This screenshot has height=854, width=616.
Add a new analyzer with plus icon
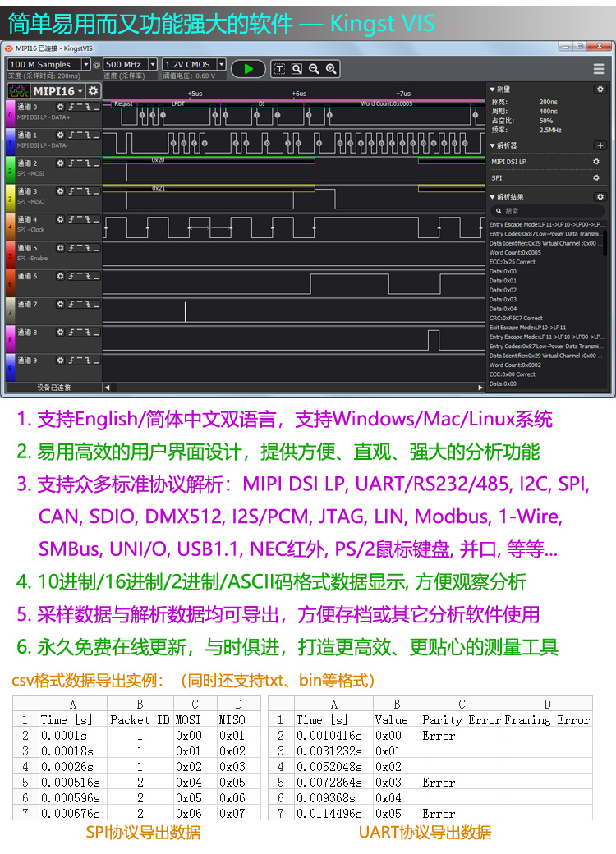[600, 145]
